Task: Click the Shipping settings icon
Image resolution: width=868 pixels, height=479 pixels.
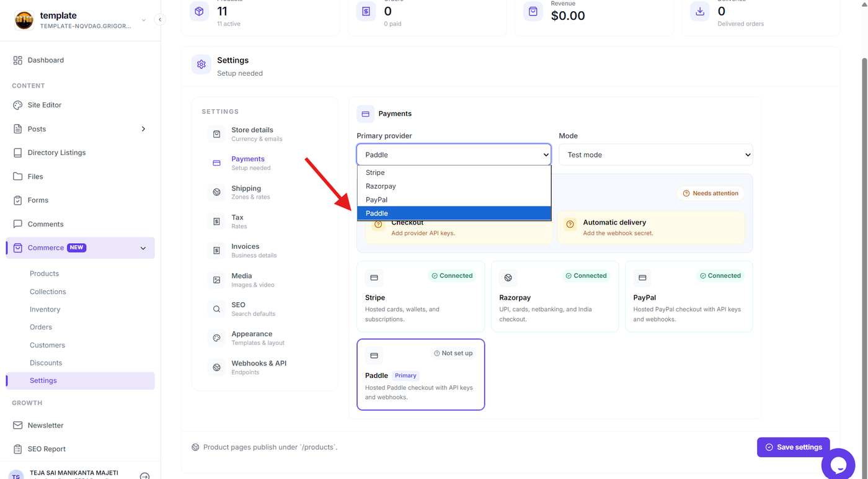Action: pyautogui.click(x=216, y=192)
